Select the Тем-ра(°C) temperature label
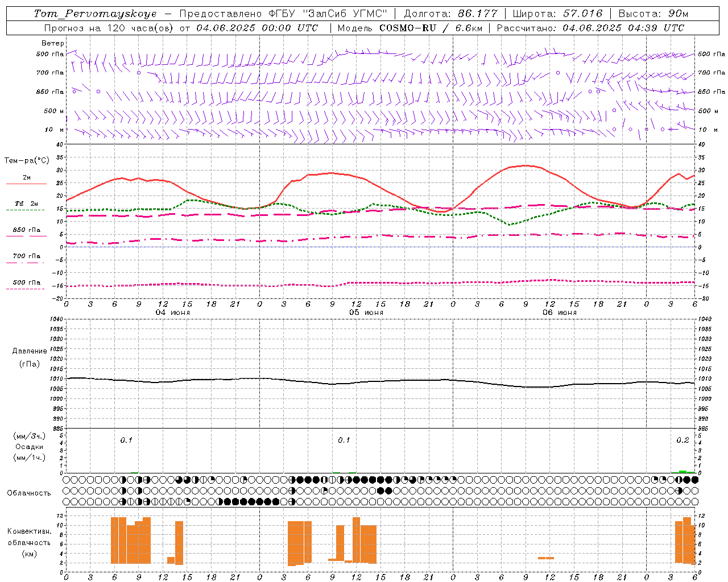The width and height of the screenshot is (728, 582). coord(27,161)
